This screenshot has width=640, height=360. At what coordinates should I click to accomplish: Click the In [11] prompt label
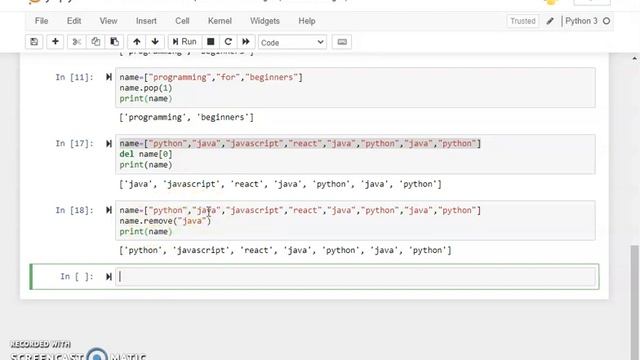click(x=74, y=77)
